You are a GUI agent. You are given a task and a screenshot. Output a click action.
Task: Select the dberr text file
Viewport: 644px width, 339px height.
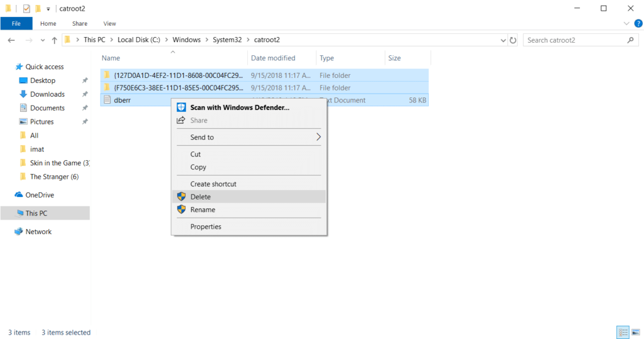[123, 100]
